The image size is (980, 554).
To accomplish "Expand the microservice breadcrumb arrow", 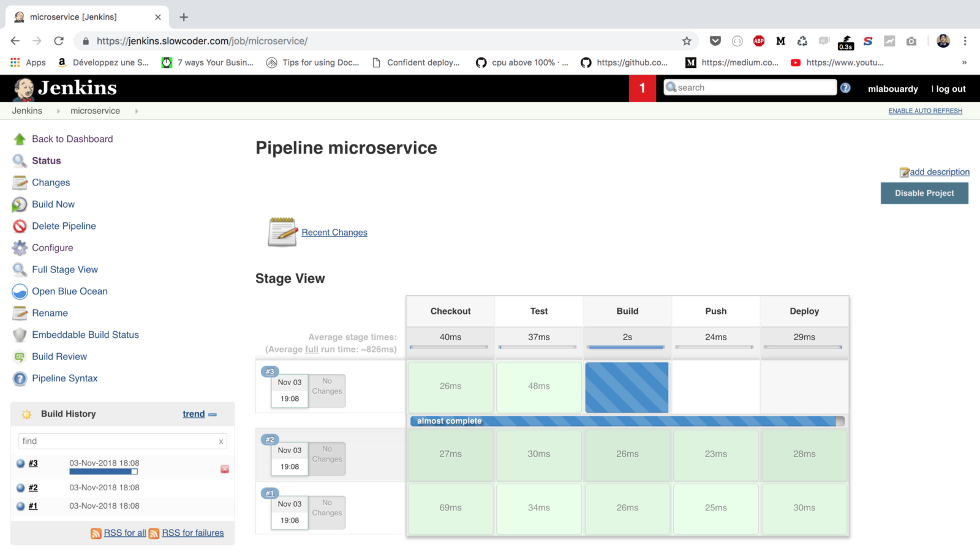I will pos(137,111).
